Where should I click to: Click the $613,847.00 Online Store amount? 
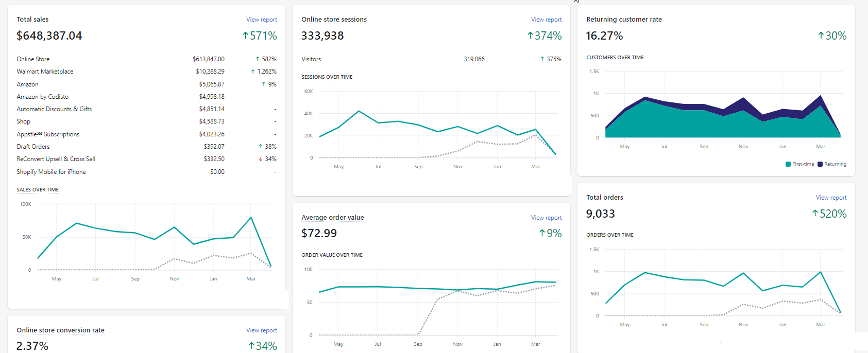tap(209, 59)
